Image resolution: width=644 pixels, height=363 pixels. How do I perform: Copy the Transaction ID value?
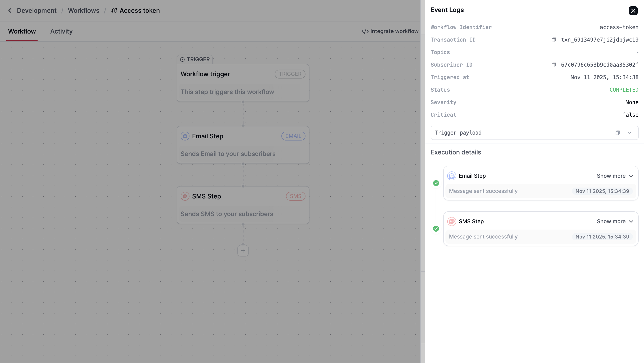click(x=554, y=40)
